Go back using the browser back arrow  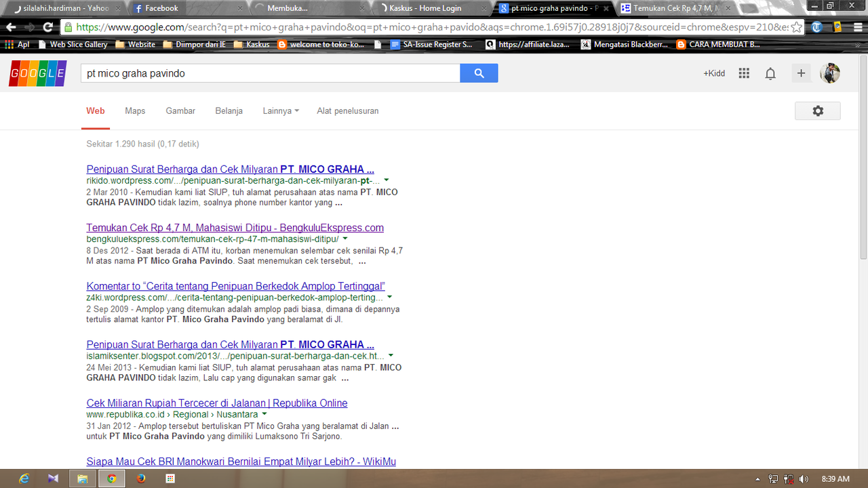11,27
